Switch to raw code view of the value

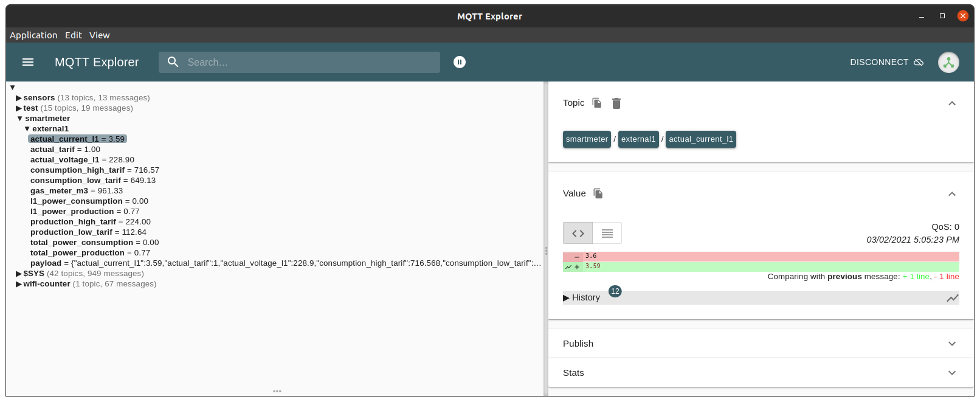point(578,234)
